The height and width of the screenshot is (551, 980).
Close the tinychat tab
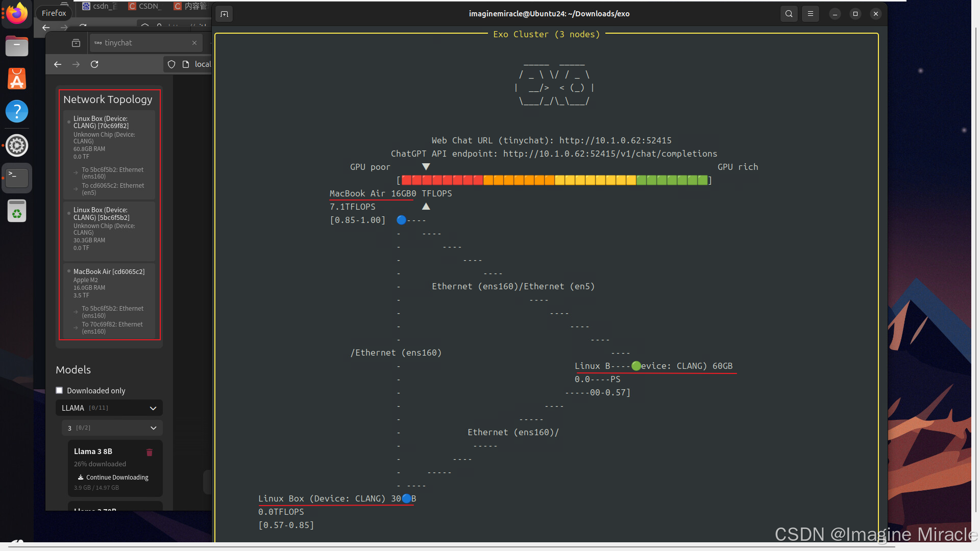click(x=194, y=43)
